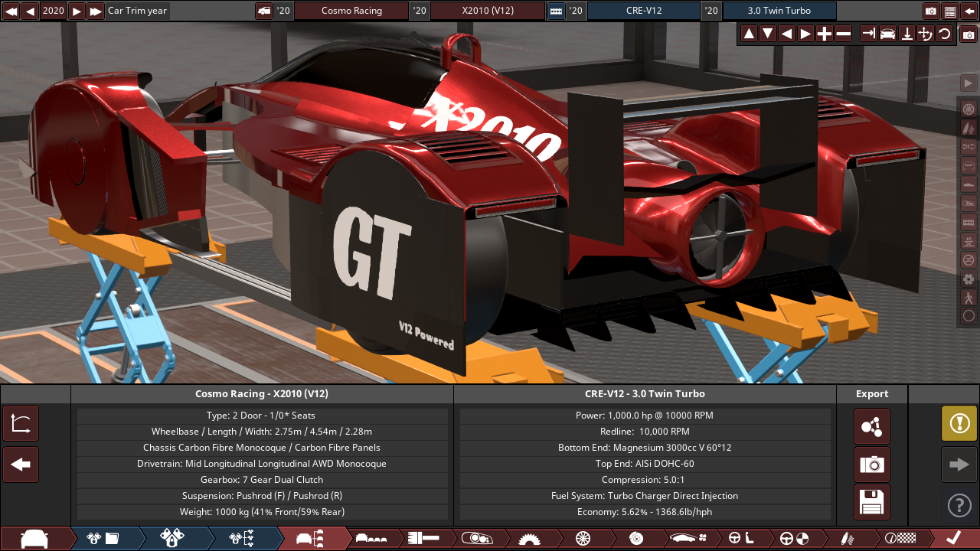
Task: Pan camera left with left triangle
Action: [x=786, y=34]
